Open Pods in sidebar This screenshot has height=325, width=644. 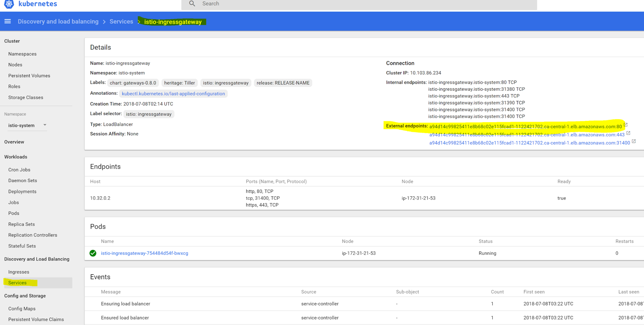[14, 213]
